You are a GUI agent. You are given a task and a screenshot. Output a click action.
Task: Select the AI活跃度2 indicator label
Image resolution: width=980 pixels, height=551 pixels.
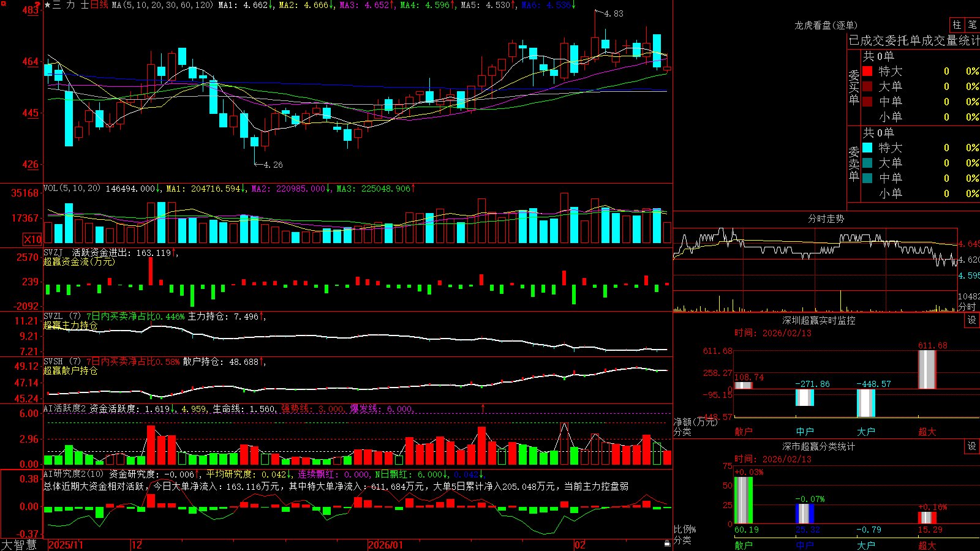coord(64,408)
